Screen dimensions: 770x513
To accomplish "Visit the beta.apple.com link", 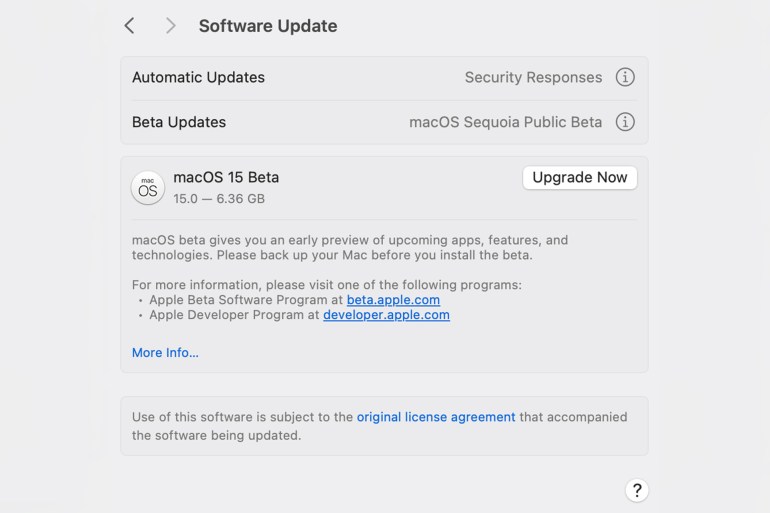I will (x=393, y=299).
